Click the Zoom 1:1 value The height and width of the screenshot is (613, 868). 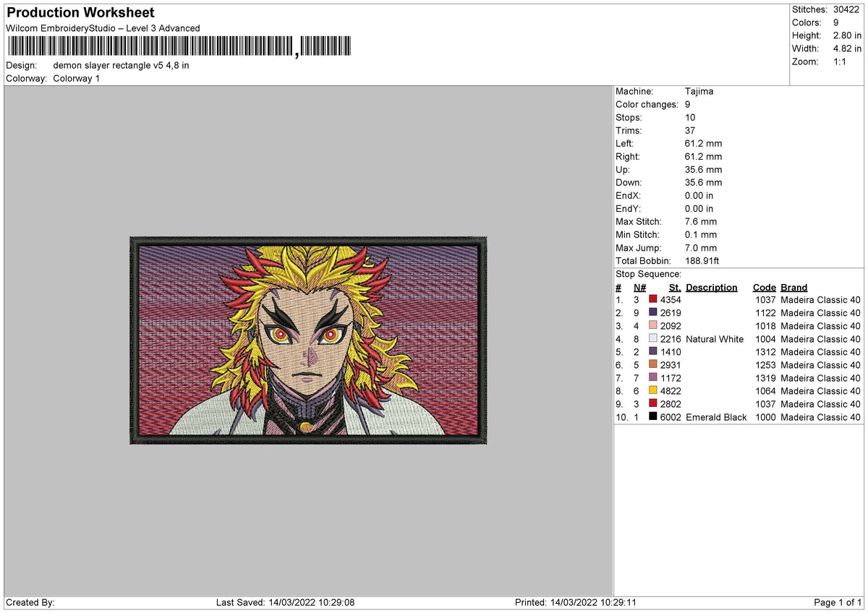841,61
